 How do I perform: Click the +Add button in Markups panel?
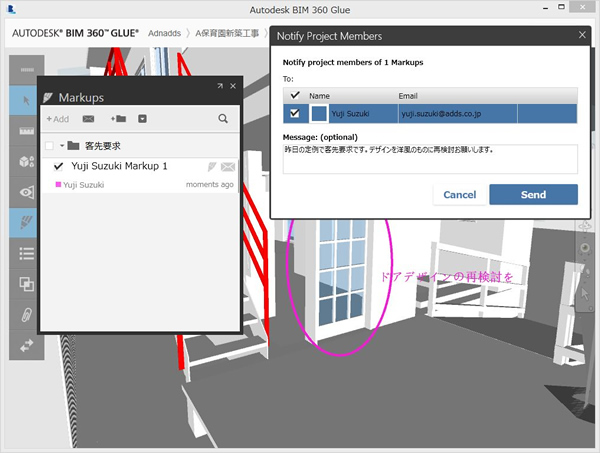click(57, 119)
